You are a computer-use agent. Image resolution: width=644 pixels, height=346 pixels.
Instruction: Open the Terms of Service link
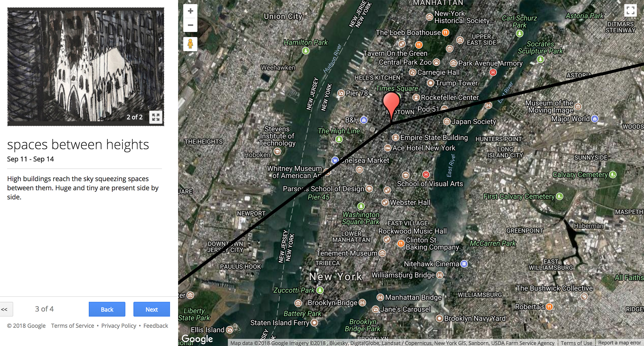coord(73,326)
